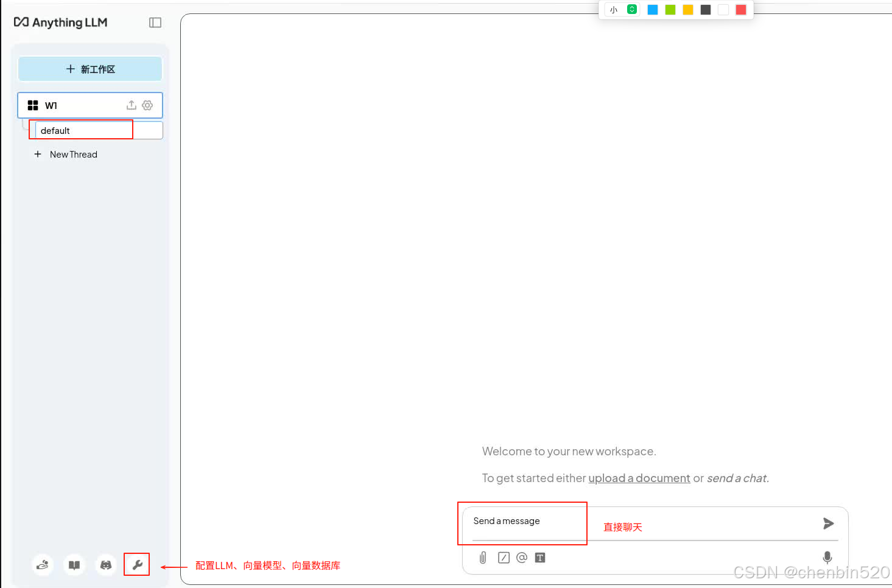Attach a file with the paperclip icon
Viewport: 892px width, 588px height.
[x=482, y=557]
